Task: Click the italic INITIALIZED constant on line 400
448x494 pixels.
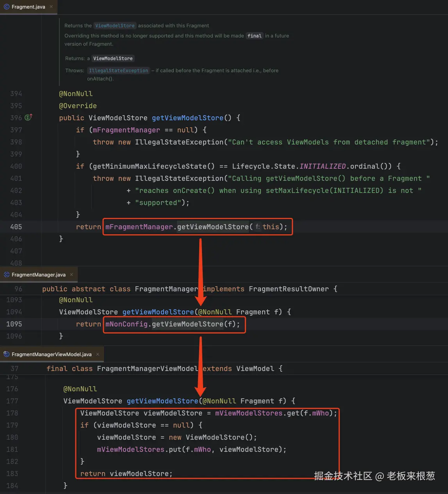Action: tap(323, 166)
